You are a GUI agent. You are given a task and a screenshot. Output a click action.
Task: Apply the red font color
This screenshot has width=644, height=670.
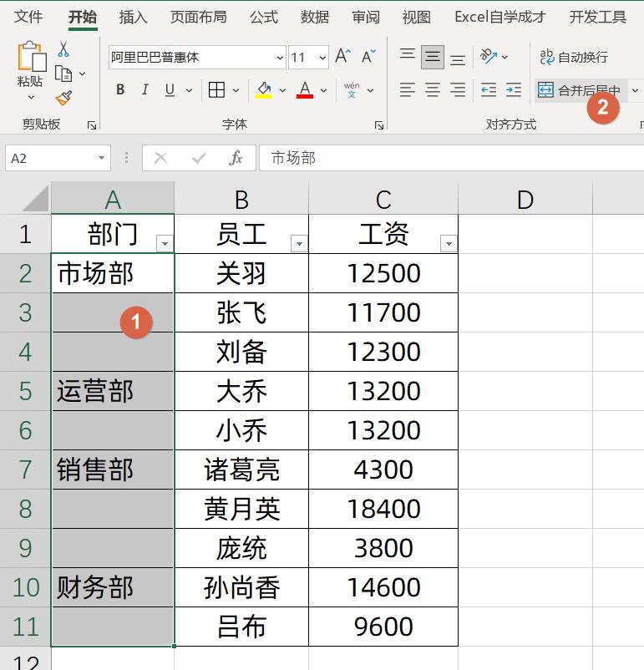(x=305, y=90)
